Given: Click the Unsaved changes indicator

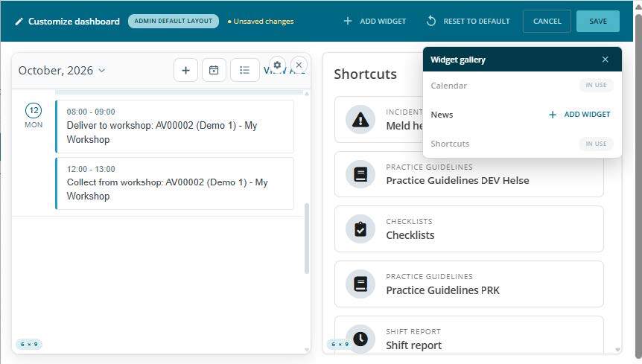Looking at the screenshot, I should tap(261, 22).
